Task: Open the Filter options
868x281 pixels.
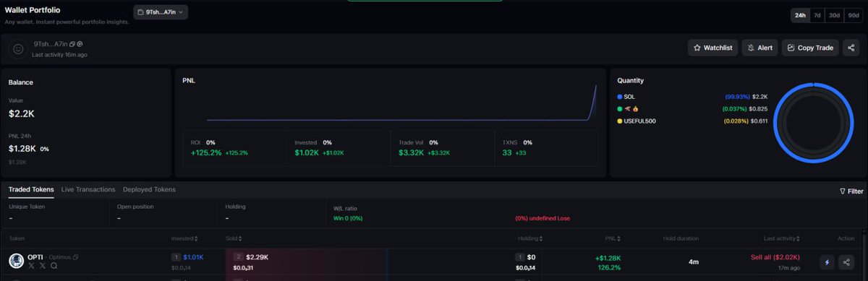Action: [x=851, y=191]
